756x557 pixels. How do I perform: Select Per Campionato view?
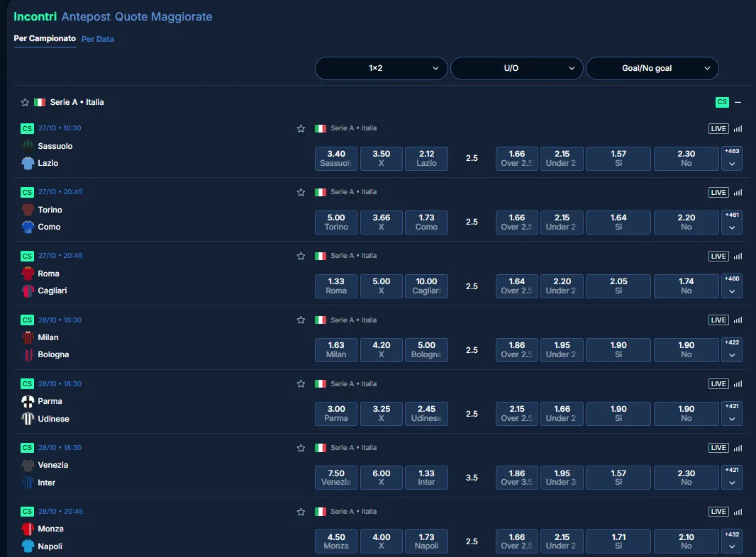pos(45,38)
